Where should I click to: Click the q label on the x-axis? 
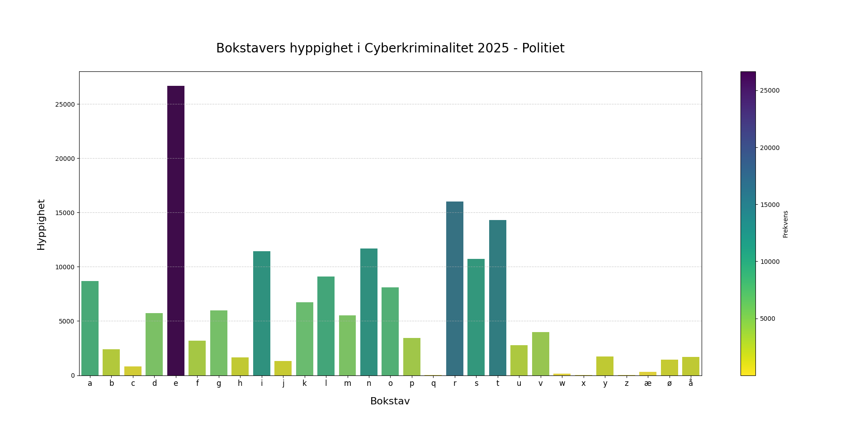pyautogui.click(x=433, y=384)
